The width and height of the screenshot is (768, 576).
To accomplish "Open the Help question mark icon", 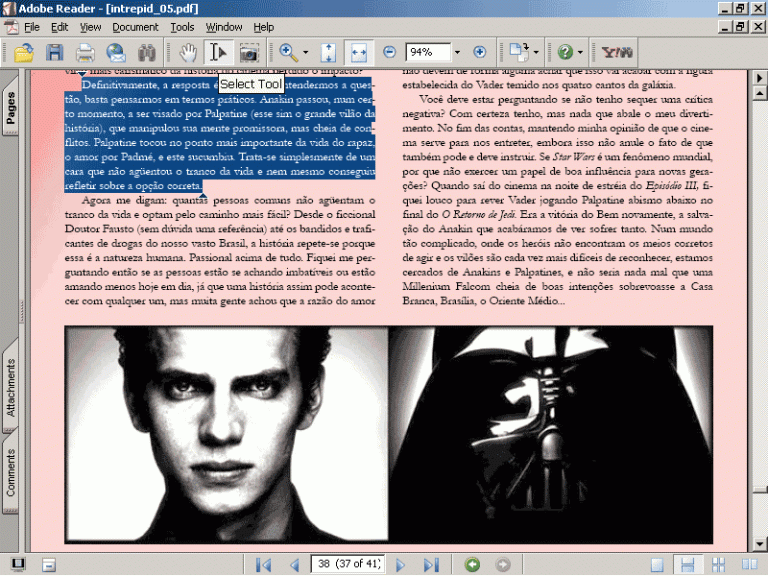I will 565,52.
